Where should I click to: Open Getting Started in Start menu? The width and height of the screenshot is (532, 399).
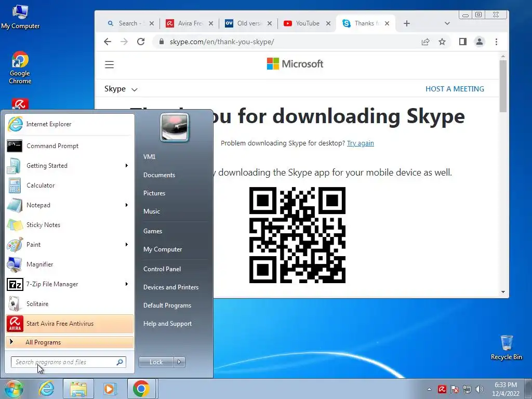pos(70,166)
